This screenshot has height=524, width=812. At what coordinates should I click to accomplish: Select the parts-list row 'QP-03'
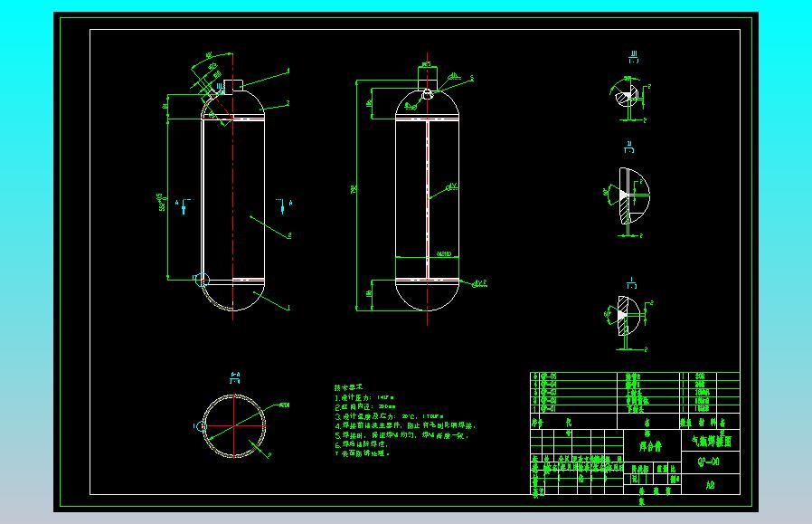pyautogui.click(x=636, y=393)
